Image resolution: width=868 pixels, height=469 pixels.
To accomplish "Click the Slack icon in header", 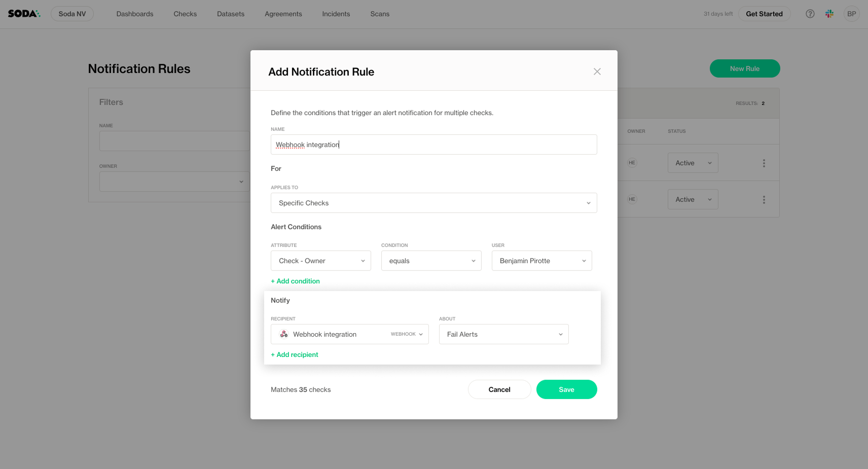I will coord(829,14).
